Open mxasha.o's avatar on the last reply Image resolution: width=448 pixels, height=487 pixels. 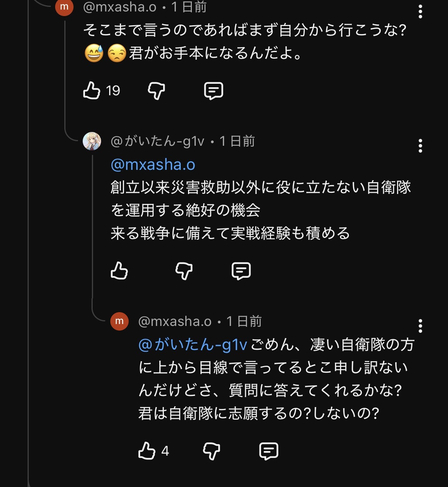tap(119, 321)
